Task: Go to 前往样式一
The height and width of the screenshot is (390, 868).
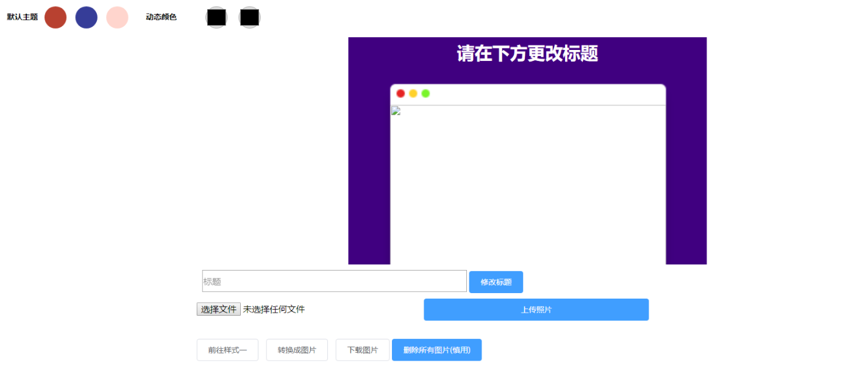Action: 227,350
